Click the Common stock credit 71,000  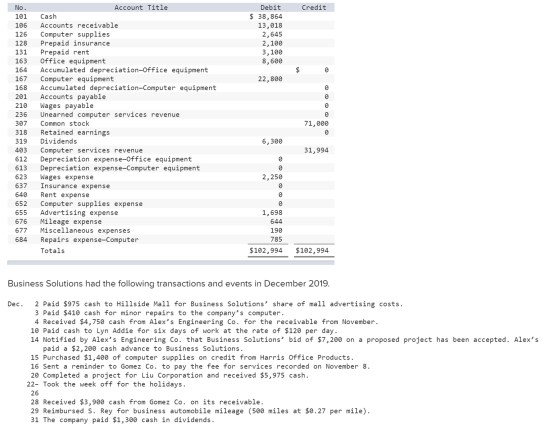click(x=316, y=124)
